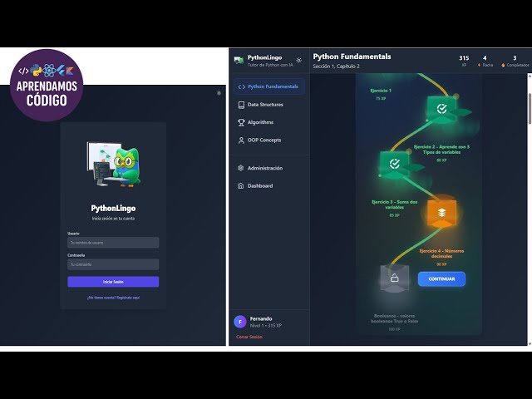This screenshot has width=532, height=399.
Task: Click the locked gray exercise node
Action: coord(394,278)
